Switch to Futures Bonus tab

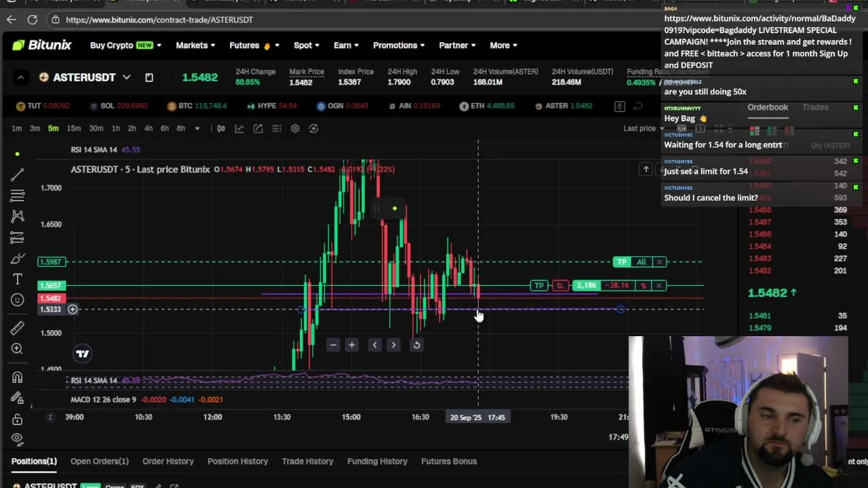pyautogui.click(x=449, y=461)
